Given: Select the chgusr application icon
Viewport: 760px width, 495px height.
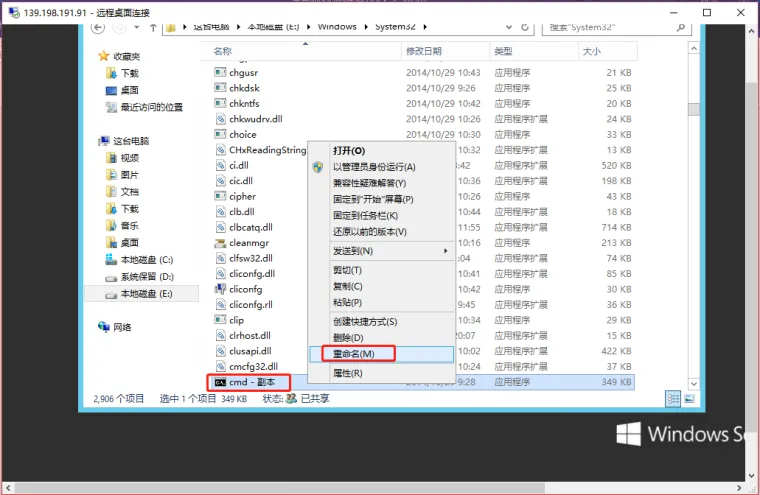Looking at the screenshot, I should tap(220, 72).
